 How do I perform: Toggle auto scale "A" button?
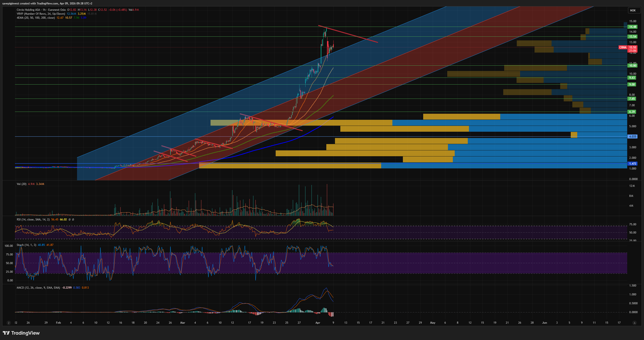pos(634,323)
